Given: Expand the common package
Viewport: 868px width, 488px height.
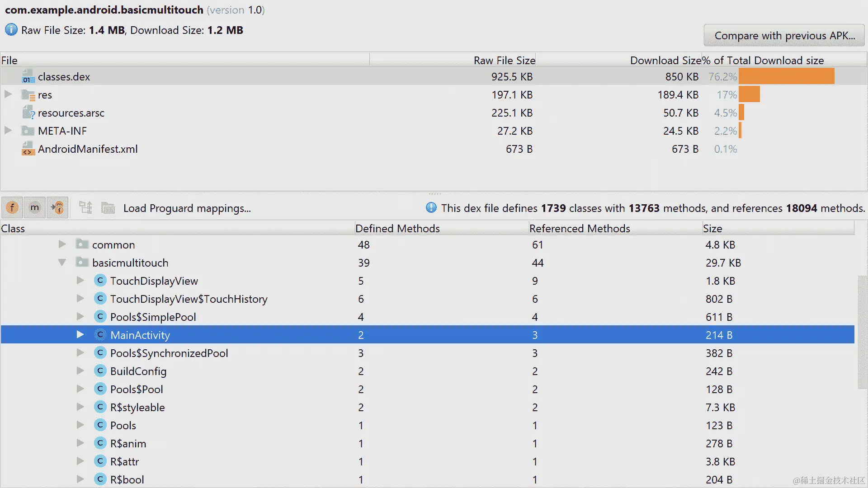Looking at the screenshot, I should (x=62, y=244).
